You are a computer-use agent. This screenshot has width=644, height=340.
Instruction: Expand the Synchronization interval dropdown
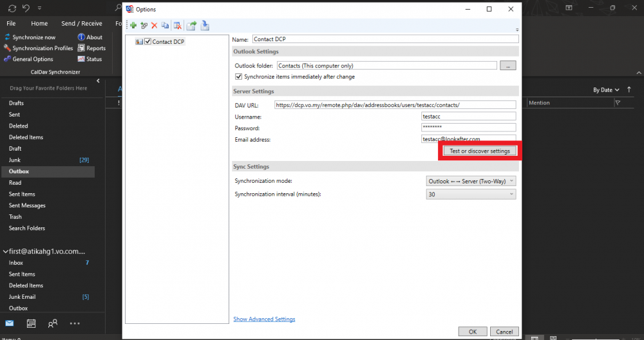coord(471,194)
